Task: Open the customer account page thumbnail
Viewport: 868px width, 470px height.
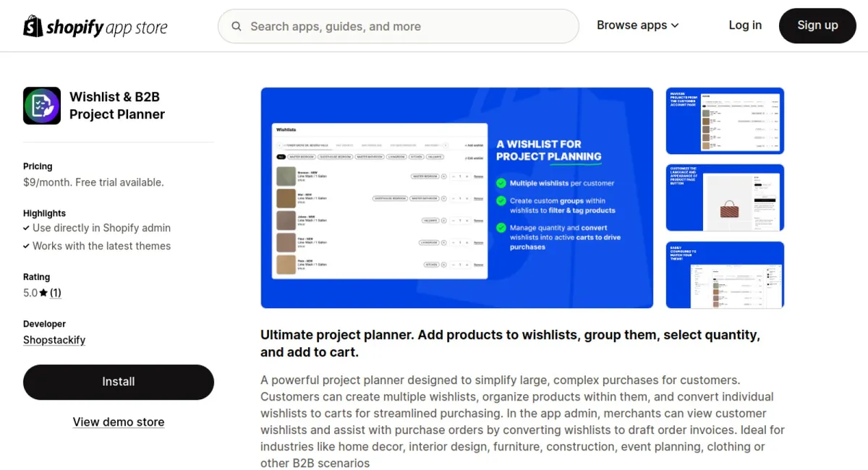Action: pos(725,121)
